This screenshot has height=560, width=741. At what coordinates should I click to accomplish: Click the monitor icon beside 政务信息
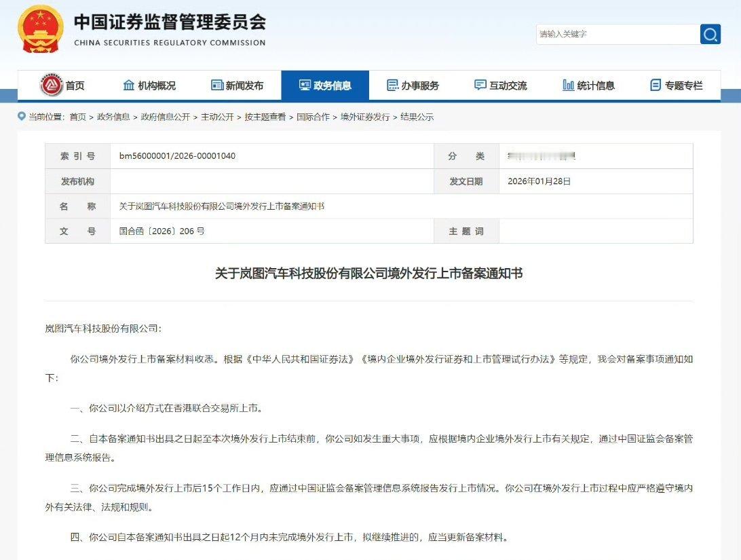click(304, 85)
